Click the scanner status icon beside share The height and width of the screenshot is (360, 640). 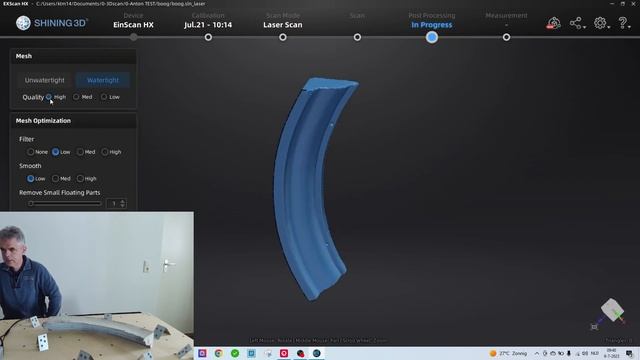coord(553,23)
